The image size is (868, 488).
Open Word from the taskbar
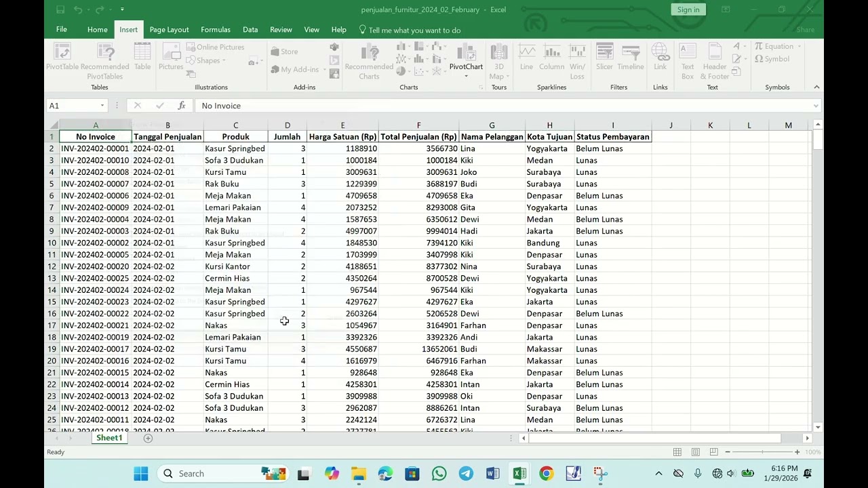492,474
